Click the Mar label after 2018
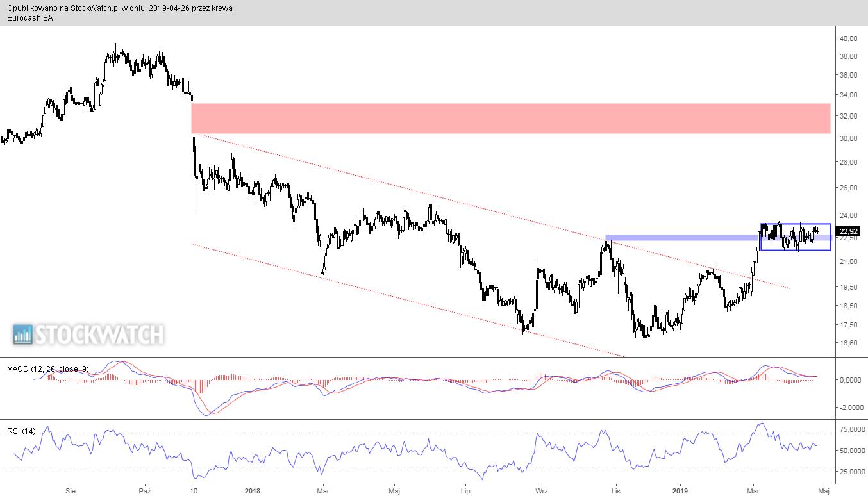 tap(323, 490)
